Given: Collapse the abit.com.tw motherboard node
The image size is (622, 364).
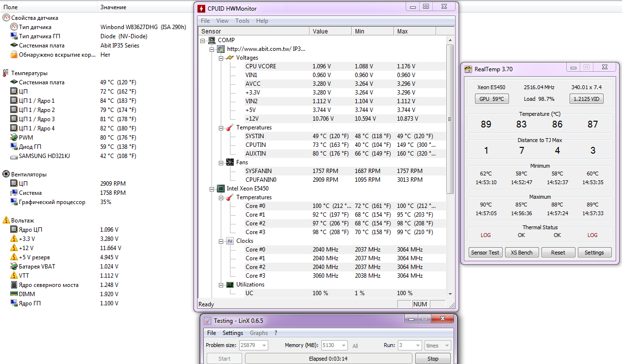Looking at the screenshot, I should click(x=212, y=49).
